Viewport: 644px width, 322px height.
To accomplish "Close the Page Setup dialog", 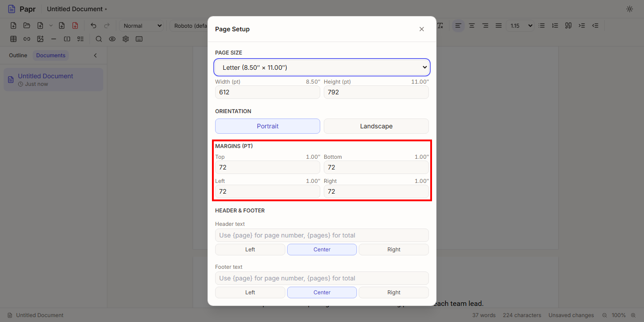I will click(x=421, y=29).
